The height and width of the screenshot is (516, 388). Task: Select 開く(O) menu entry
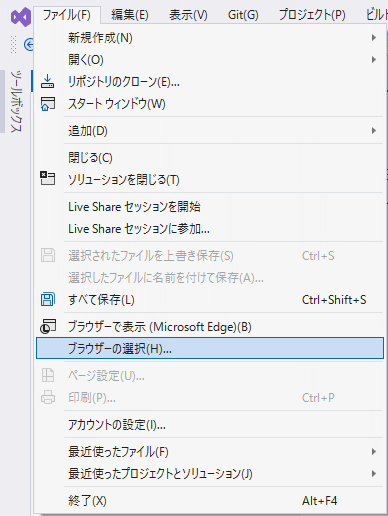tap(210, 60)
